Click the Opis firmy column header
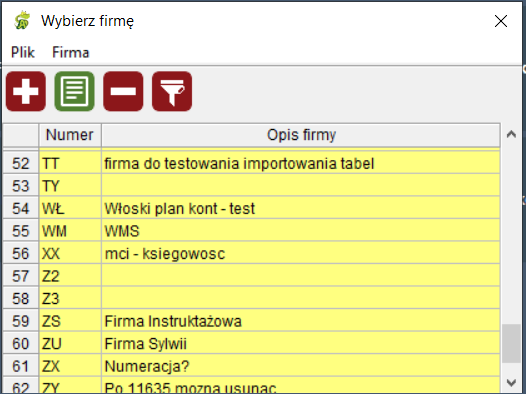Viewport: 526px width, 394px height. point(301,135)
